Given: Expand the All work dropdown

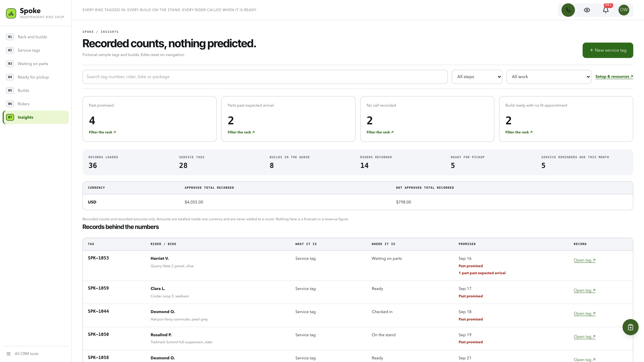Looking at the screenshot, I should click(x=549, y=77).
